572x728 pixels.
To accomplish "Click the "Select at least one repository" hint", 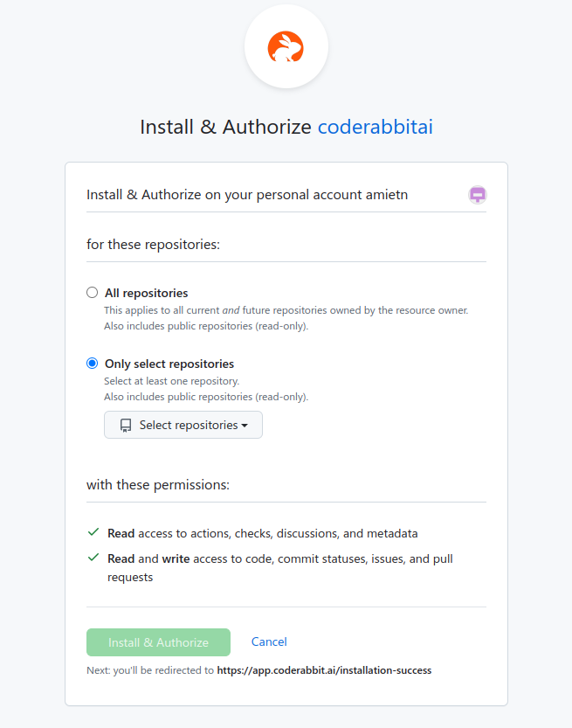I will 171,381.
